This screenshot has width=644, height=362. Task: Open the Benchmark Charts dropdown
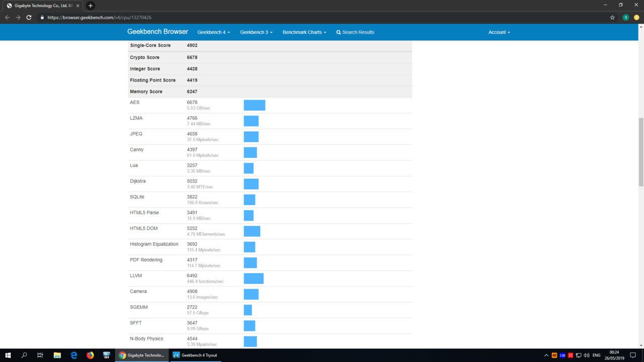[x=304, y=32]
